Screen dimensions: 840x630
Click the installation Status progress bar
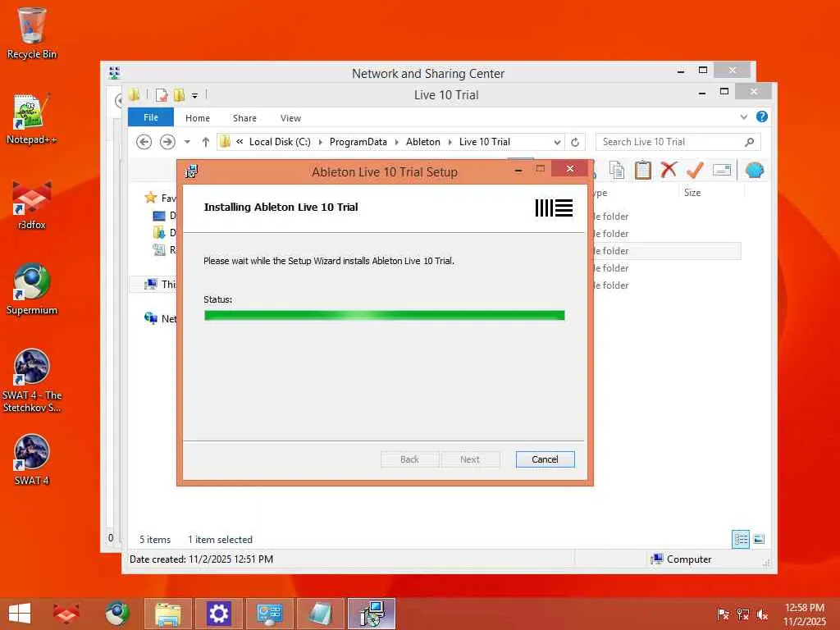(384, 315)
